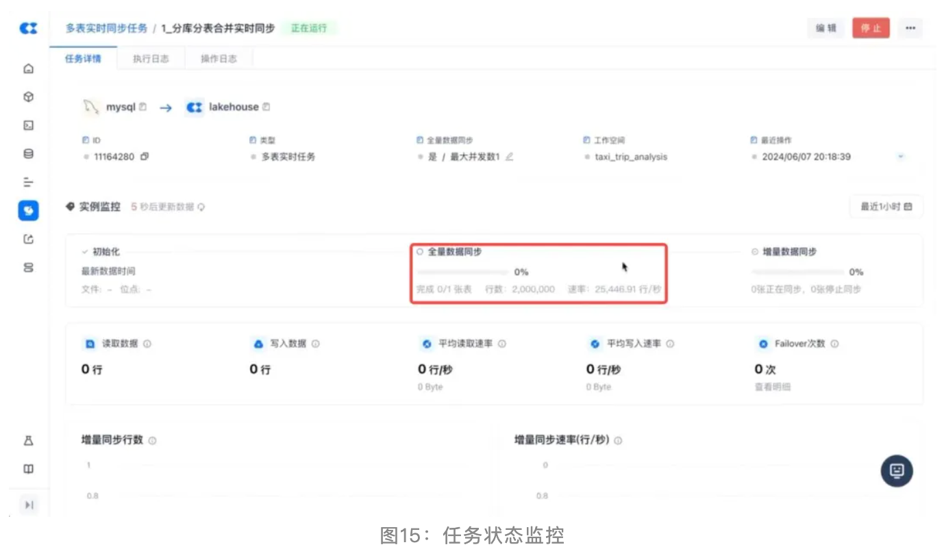Expand the 最近操作 details chevron
Screen dimensions: 944x560
click(901, 157)
